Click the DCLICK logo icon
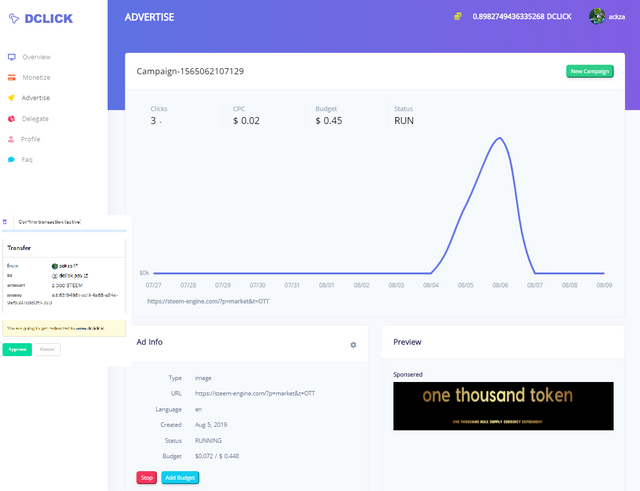The width and height of the screenshot is (640, 491). pos(14,18)
